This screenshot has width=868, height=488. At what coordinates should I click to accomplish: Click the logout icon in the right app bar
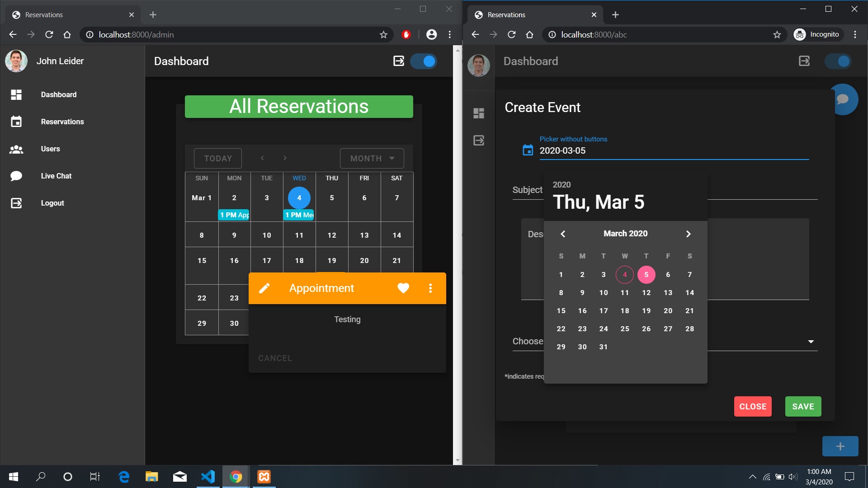tap(804, 61)
